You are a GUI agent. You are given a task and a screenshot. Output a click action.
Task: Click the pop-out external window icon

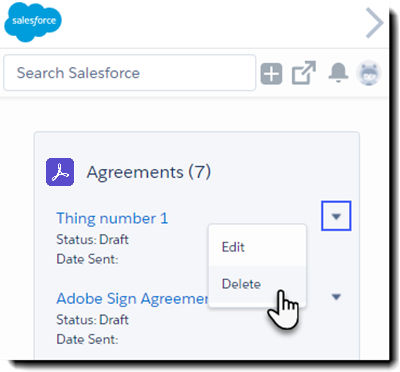(x=304, y=73)
